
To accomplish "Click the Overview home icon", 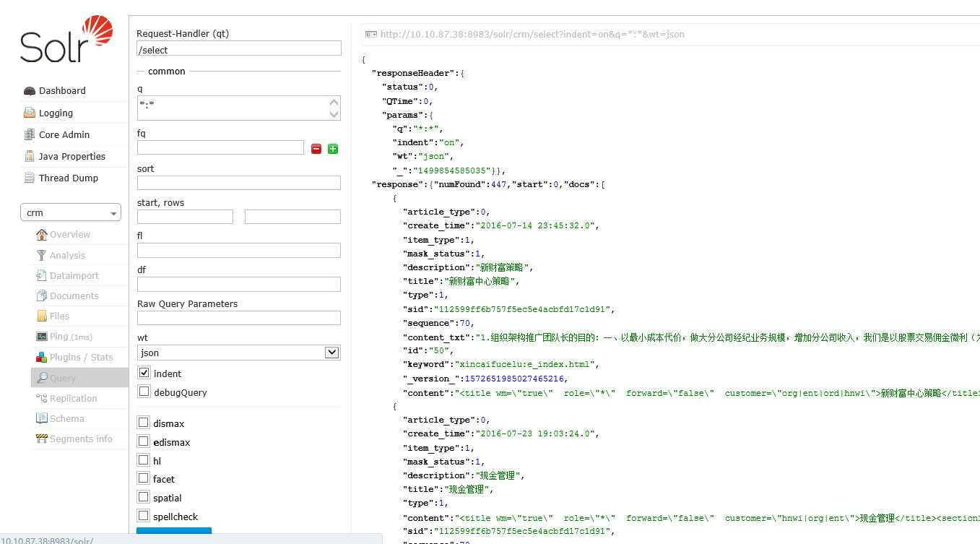I will pos(42,234).
